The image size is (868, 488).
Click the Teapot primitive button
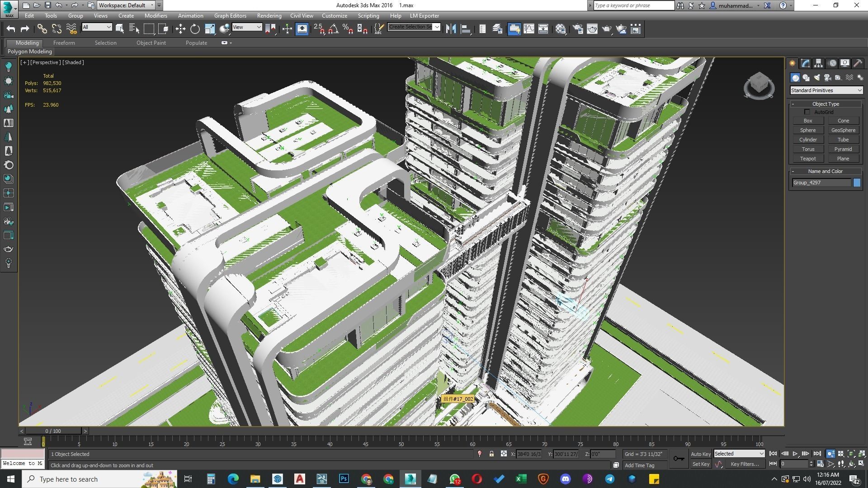pyautogui.click(x=808, y=159)
